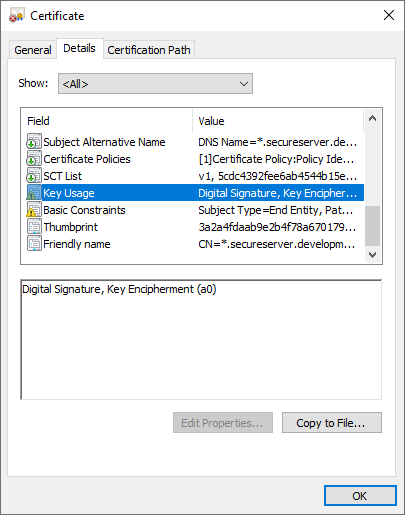Click the field list scrollbar thumb
Image resolution: width=405 pixels, height=515 pixels.
[x=372, y=226]
